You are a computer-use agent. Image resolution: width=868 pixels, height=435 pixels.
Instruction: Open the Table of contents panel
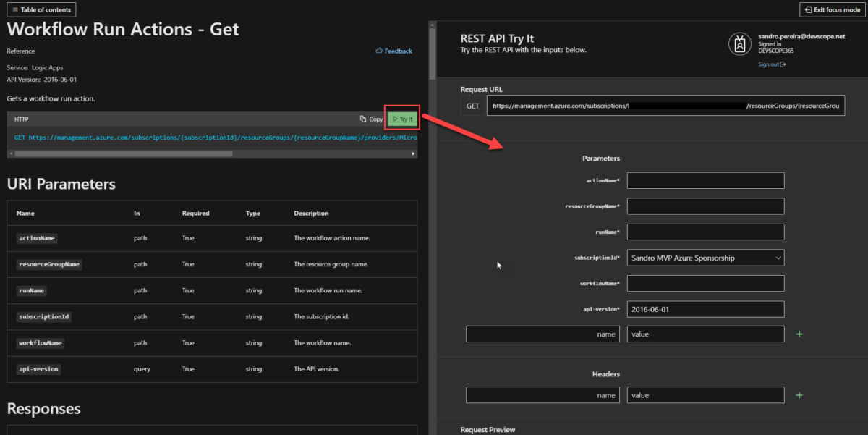41,9
